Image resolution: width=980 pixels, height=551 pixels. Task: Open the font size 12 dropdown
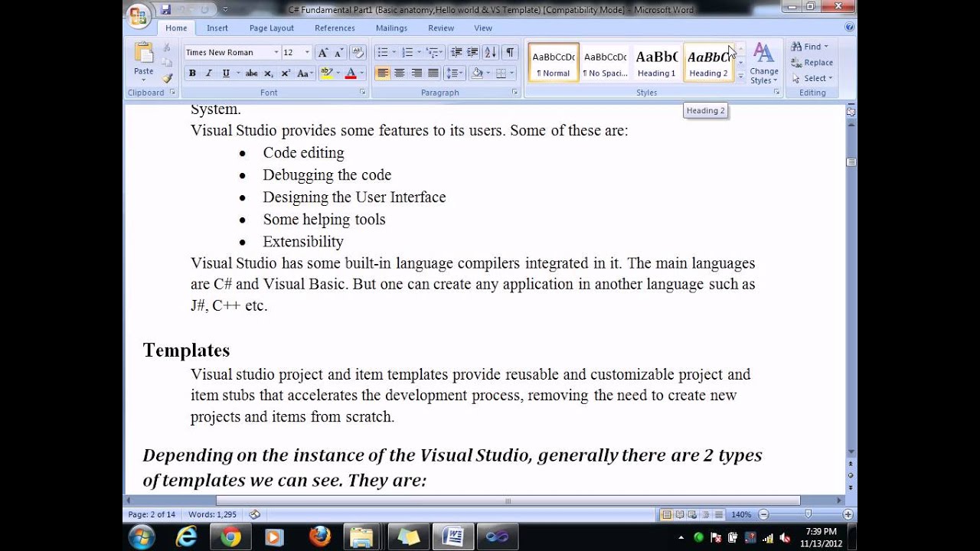307,52
